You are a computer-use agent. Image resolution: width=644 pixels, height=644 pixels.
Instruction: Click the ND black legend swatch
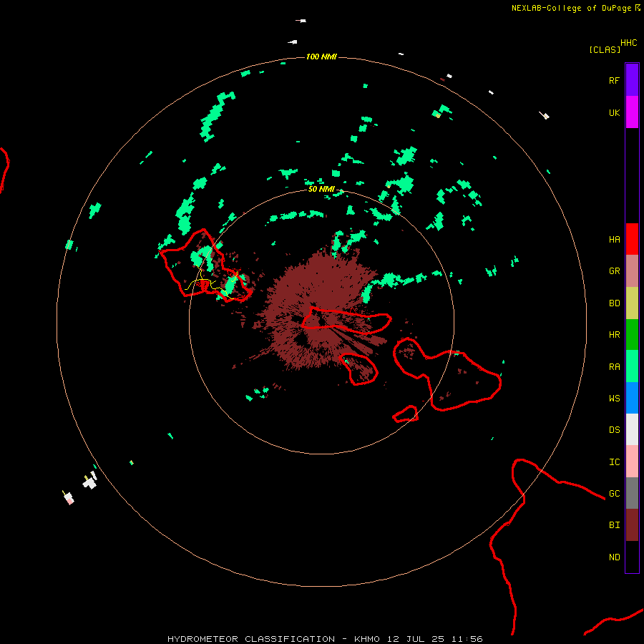pyautogui.click(x=632, y=557)
